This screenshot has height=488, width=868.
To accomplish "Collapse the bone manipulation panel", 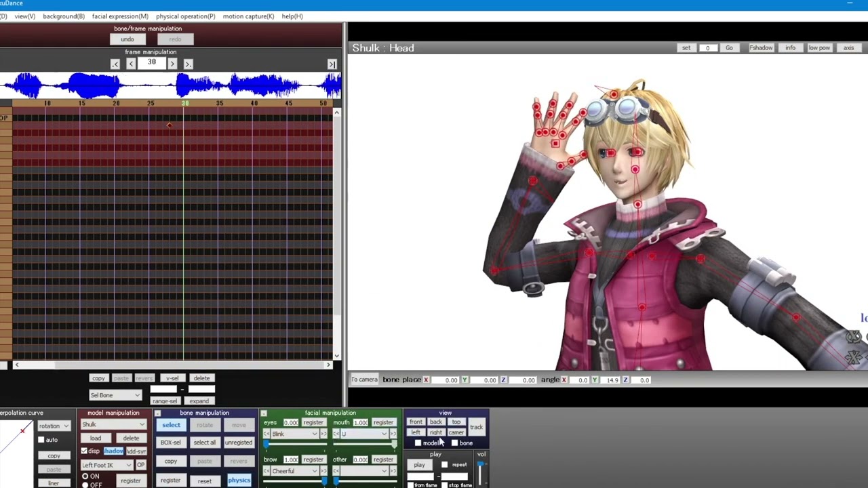I will pos(157,413).
